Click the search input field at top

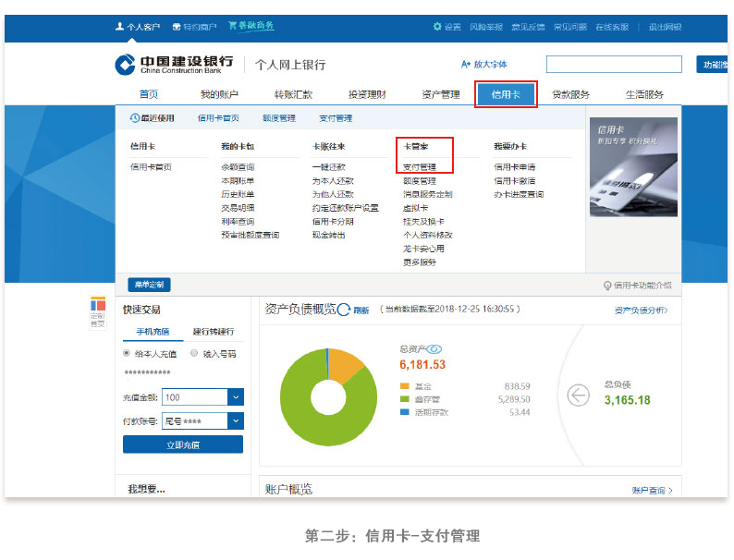(613, 64)
